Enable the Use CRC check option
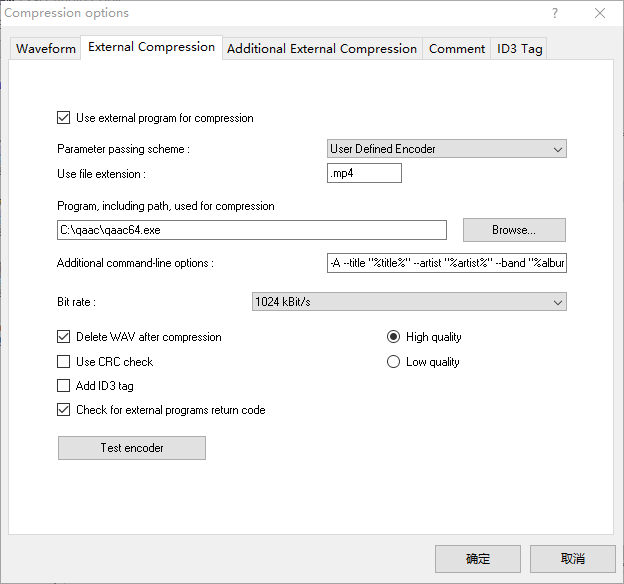The image size is (624, 584). point(64,362)
